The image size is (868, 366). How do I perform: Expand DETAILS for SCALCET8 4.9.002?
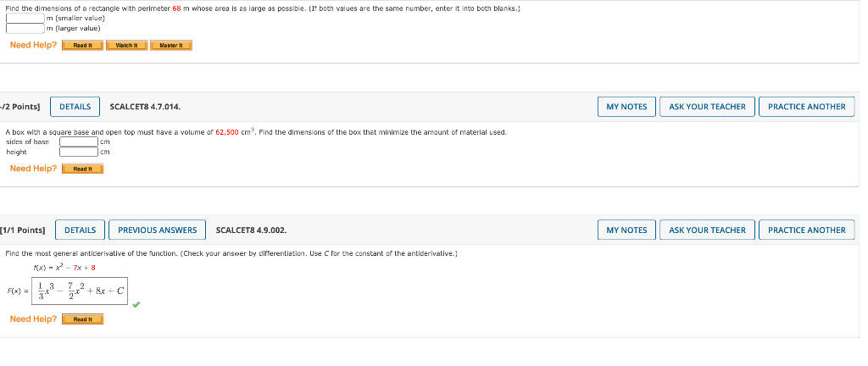tap(81, 230)
